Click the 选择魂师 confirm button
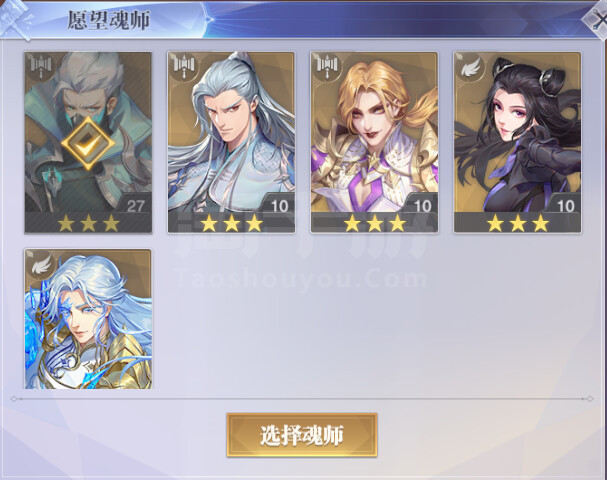This screenshot has width=607, height=480. [x=302, y=435]
